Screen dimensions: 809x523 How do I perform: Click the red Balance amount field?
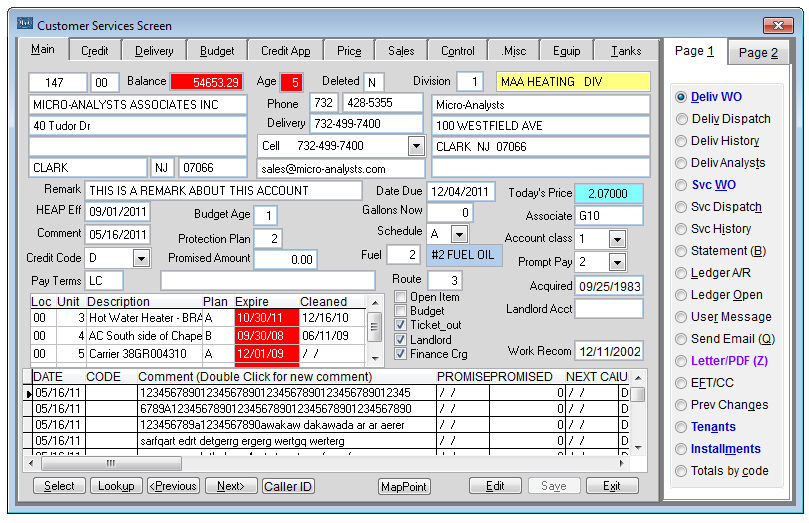point(207,83)
